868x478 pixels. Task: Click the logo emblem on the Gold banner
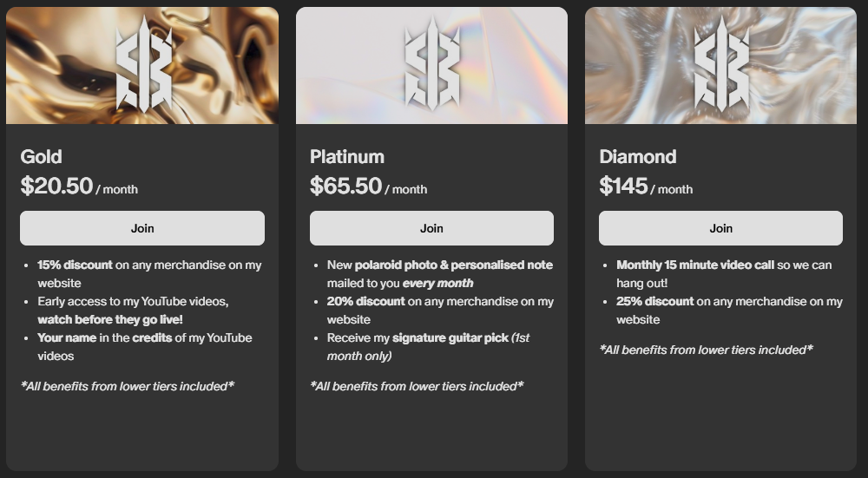coord(143,64)
